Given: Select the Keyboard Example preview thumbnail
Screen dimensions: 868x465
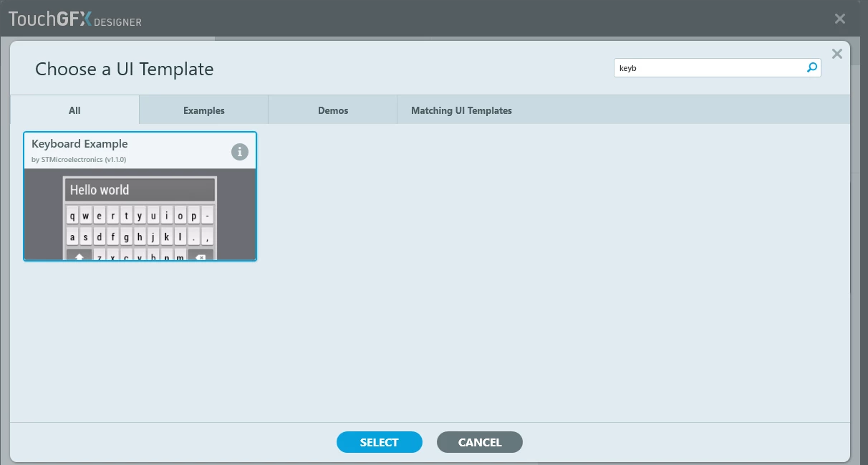Looking at the screenshot, I should tap(140, 214).
